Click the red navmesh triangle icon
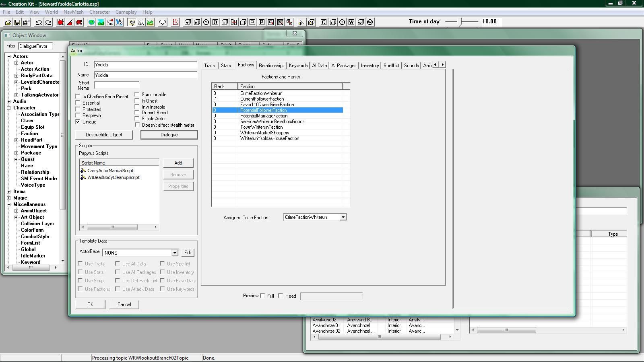 [175, 22]
